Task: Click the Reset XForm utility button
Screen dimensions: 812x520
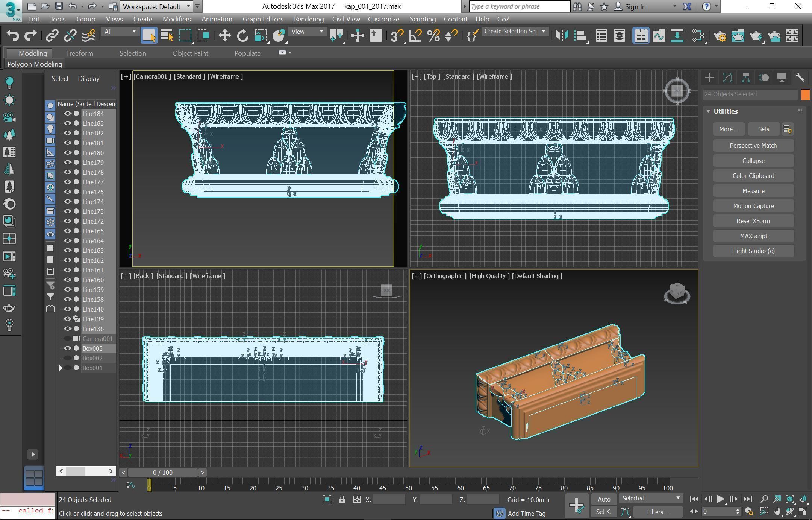Action: point(753,221)
